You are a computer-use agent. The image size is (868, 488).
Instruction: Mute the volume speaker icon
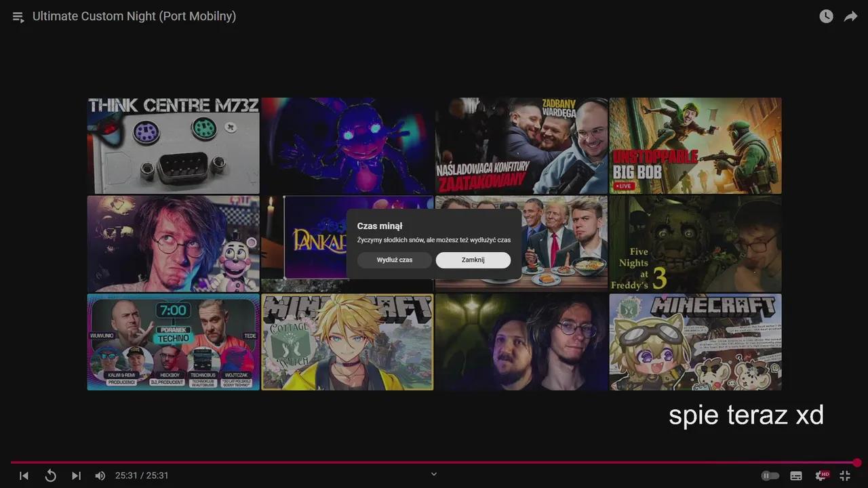coord(100,476)
